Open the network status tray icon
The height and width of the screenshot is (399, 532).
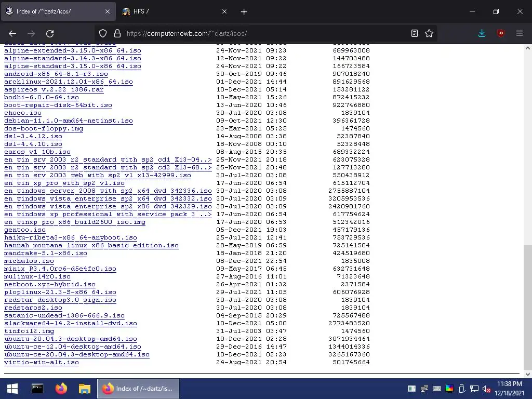474,389
